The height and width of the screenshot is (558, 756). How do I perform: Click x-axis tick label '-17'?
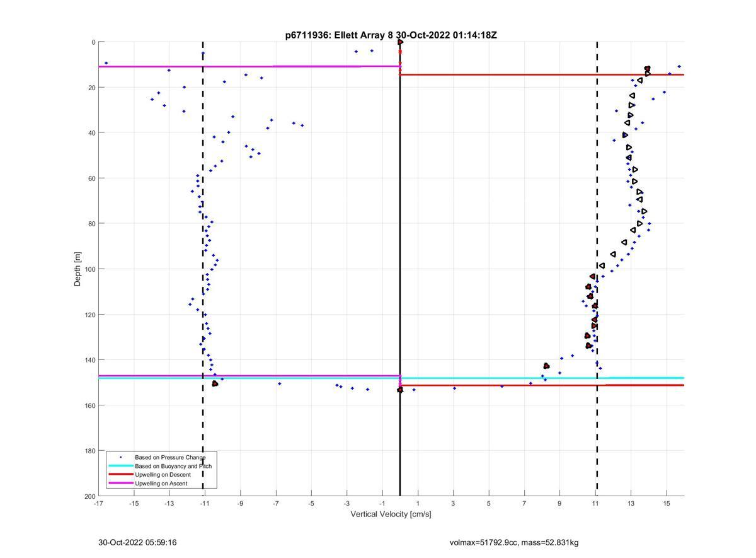coord(98,503)
